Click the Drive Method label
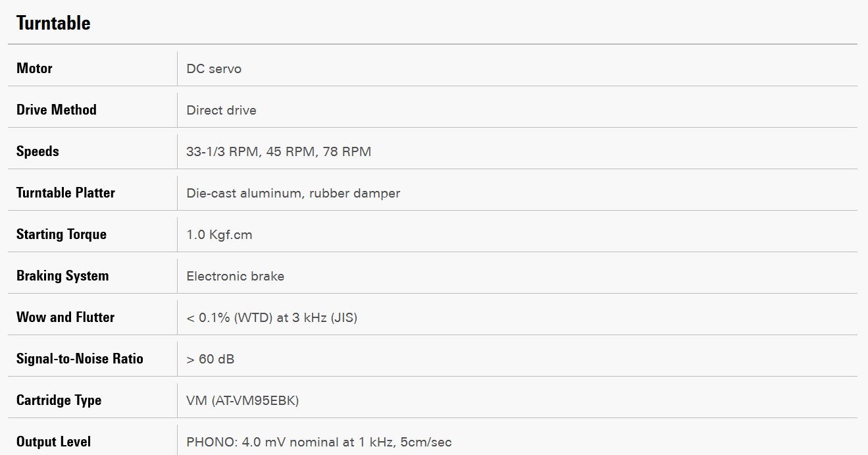 point(57,110)
